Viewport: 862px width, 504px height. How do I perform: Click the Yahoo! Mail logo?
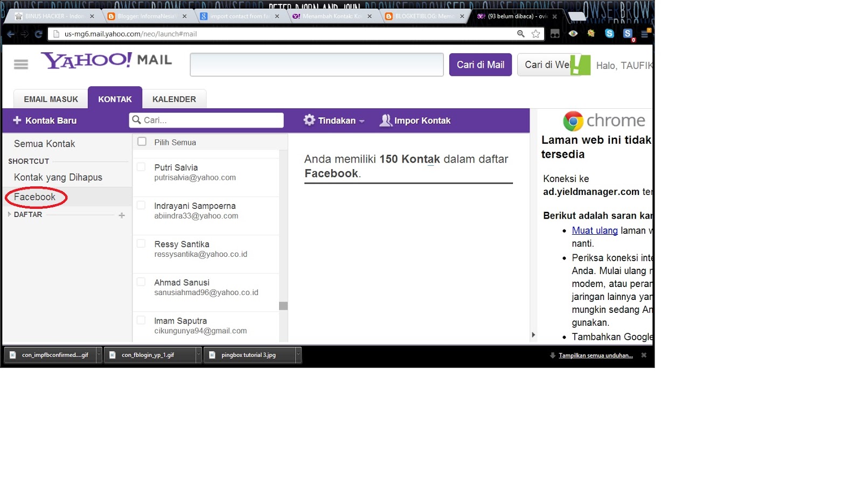click(x=106, y=60)
